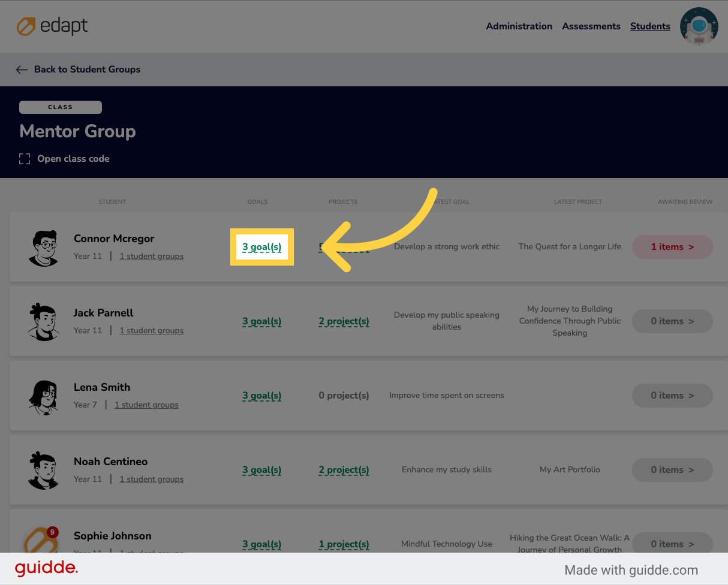The image size is (728, 585).
Task: Click Noah Centineo's avatar
Action: pos(43,470)
